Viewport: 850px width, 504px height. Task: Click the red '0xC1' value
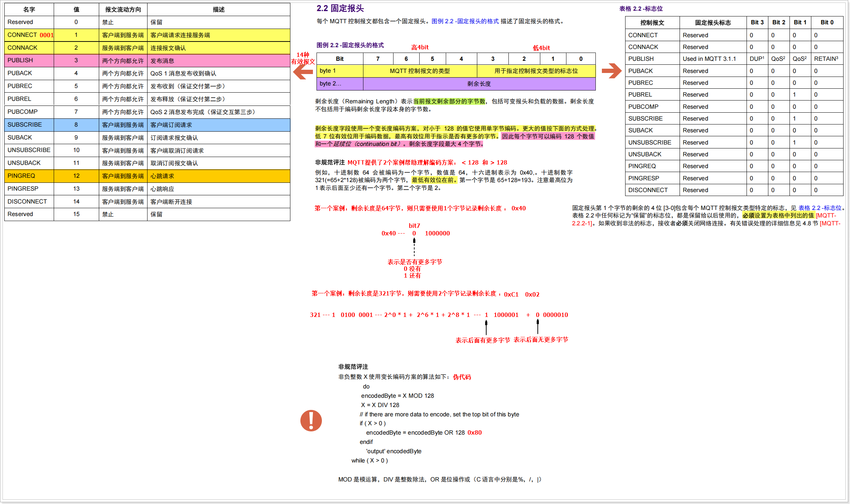[511, 294]
